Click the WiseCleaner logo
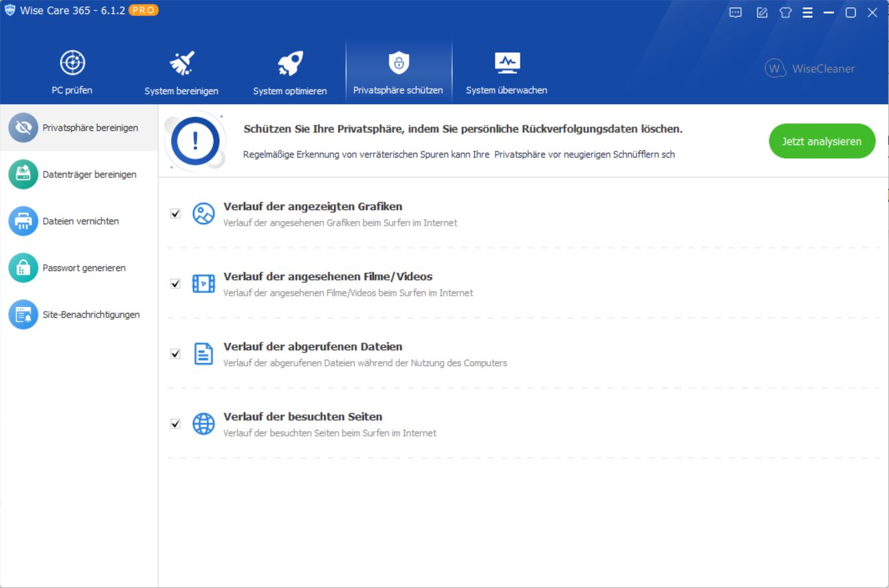889x588 pixels. tap(810, 68)
